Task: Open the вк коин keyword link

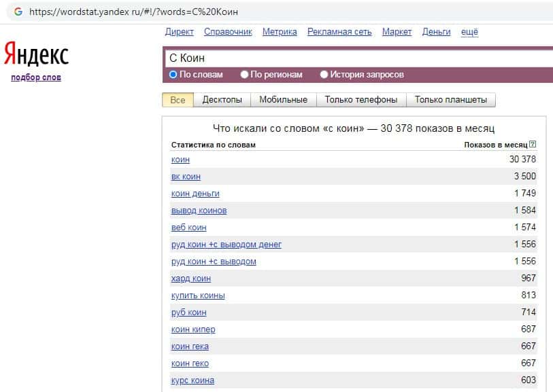Action: 186,177
